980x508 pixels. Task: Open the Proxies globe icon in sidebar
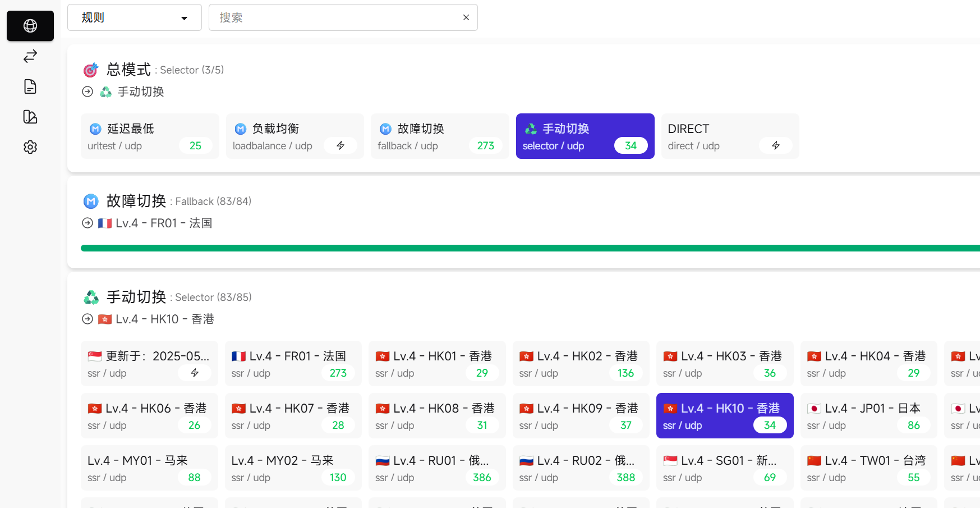coord(30,26)
